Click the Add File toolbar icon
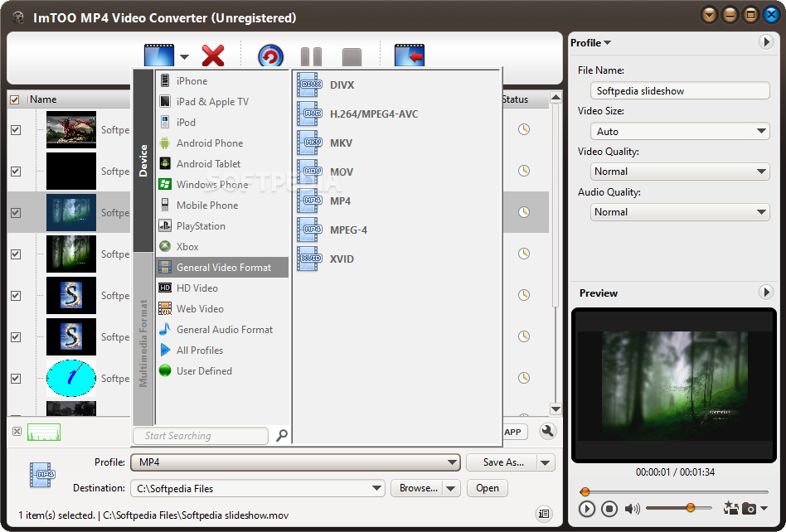The height and width of the screenshot is (532, 786). (159, 56)
